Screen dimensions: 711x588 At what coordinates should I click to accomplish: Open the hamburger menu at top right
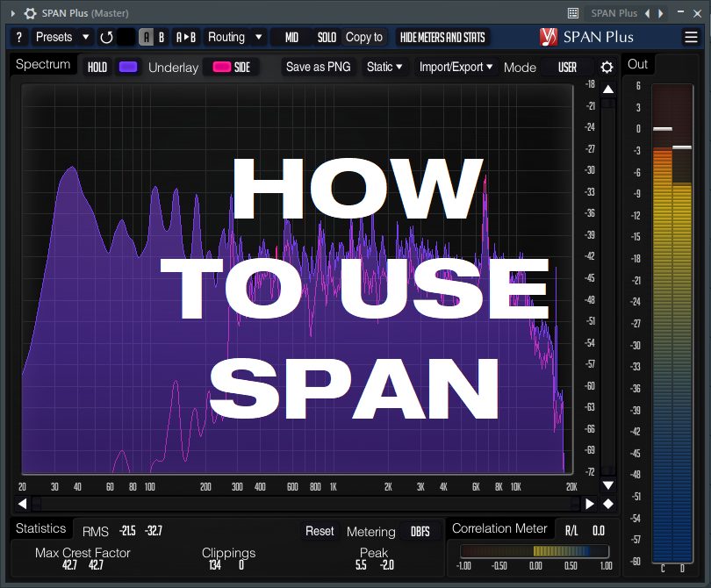(x=691, y=37)
